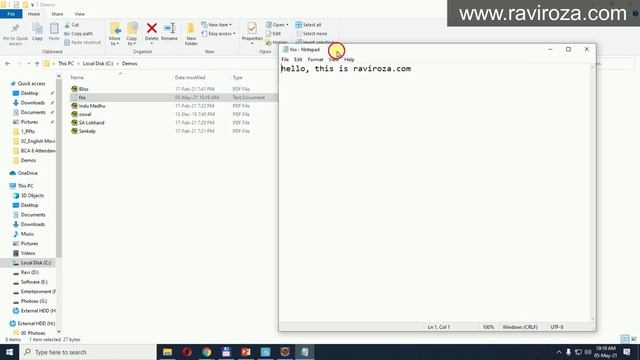The width and height of the screenshot is (640, 360).
Task: Open the Edit menu in Notepad
Action: (298, 60)
